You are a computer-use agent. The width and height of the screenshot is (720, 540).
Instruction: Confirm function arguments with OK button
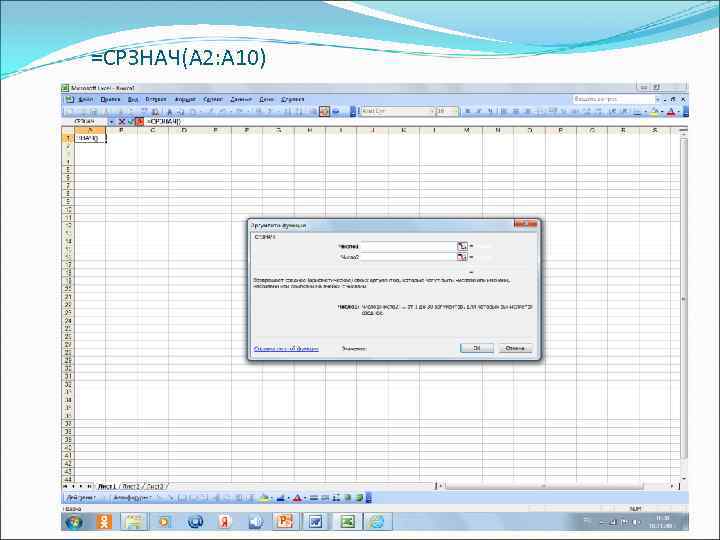click(477, 348)
